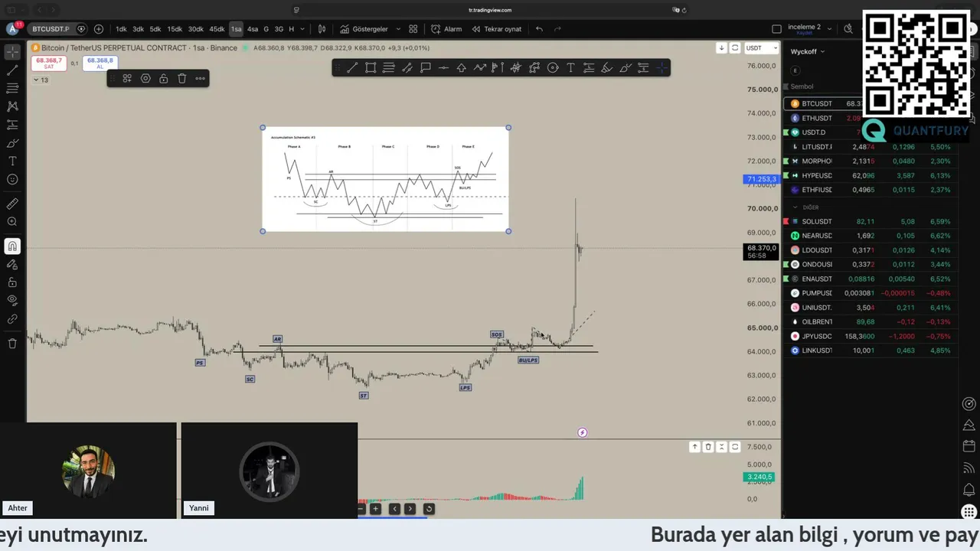Select the text T tool in favorites bar
The width and height of the screenshot is (980, 551).
(570, 67)
